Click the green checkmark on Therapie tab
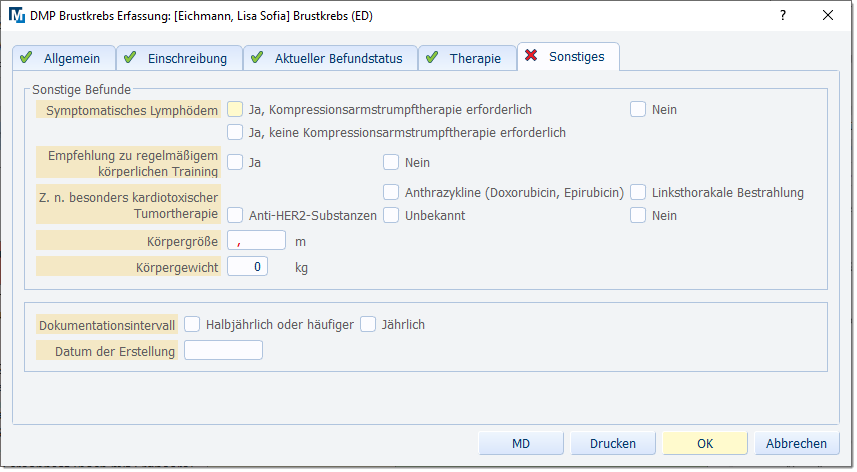Screen dimensions: 857x472 click(432, 57)
